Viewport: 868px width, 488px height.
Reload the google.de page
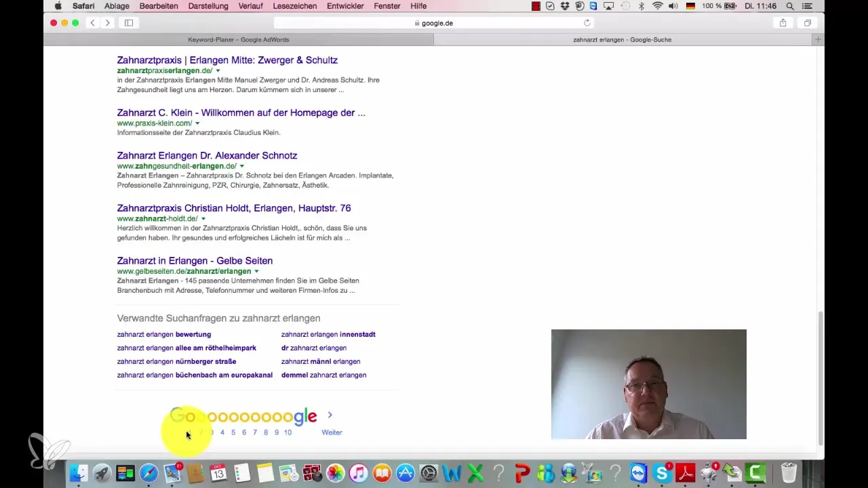tap(587, 23)
